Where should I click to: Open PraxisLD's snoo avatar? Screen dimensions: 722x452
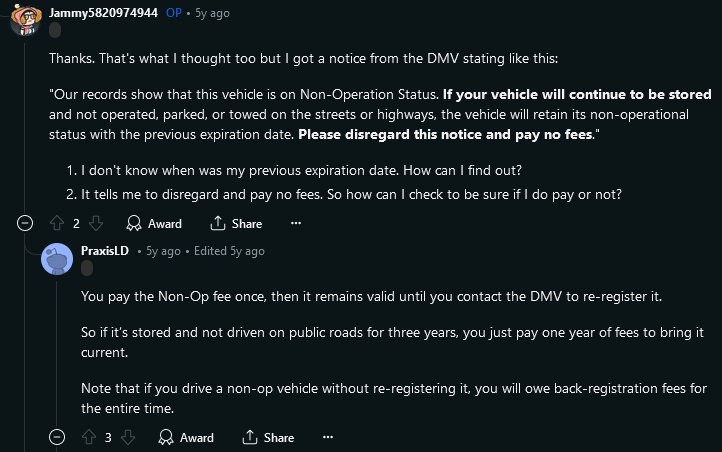pos(57,259)
